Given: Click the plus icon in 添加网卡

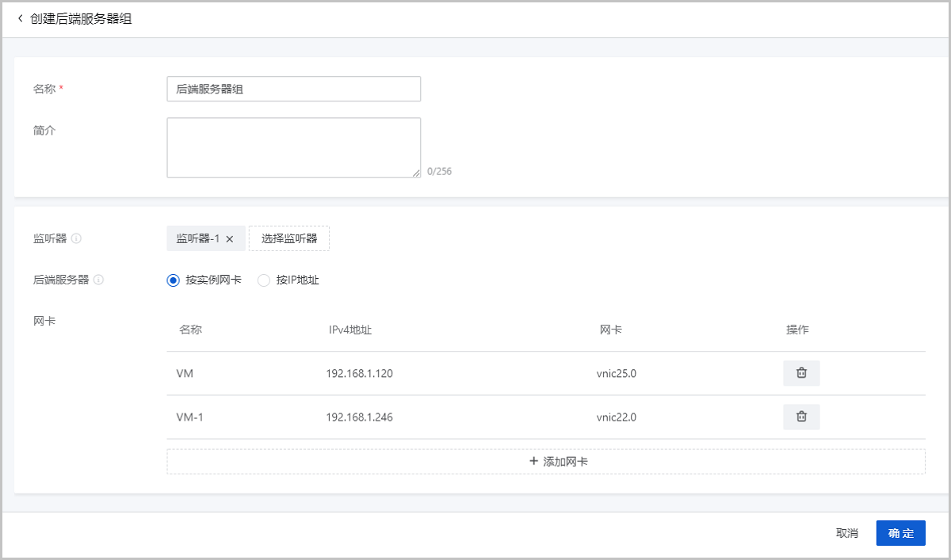Looking at the screenshot, I should click(x=533, y=461).
